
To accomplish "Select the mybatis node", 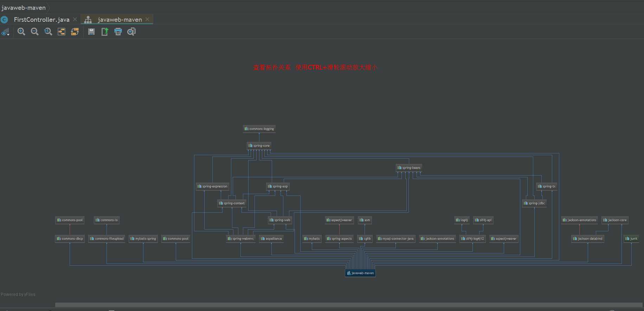I will click(x=312, y=239).
